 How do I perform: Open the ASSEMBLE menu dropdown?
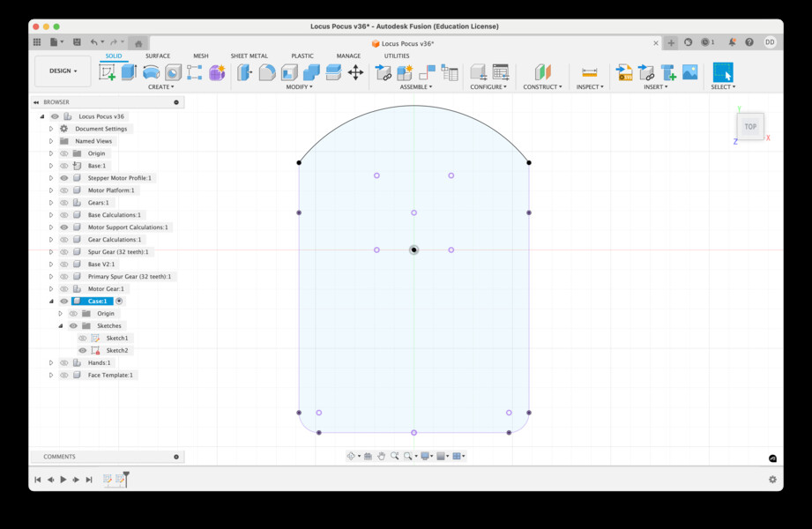(x=416, y=87)
